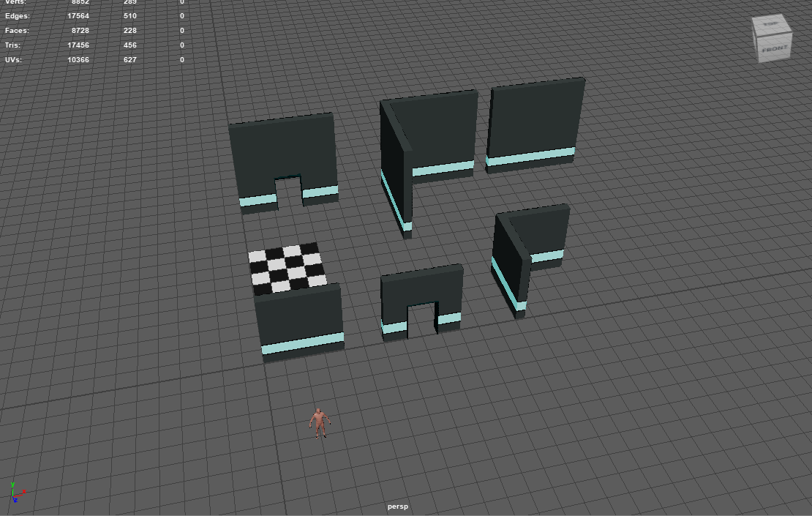Click the 0 value in UVs row
The image size is (812, 516).
click(x=181, y=59)
